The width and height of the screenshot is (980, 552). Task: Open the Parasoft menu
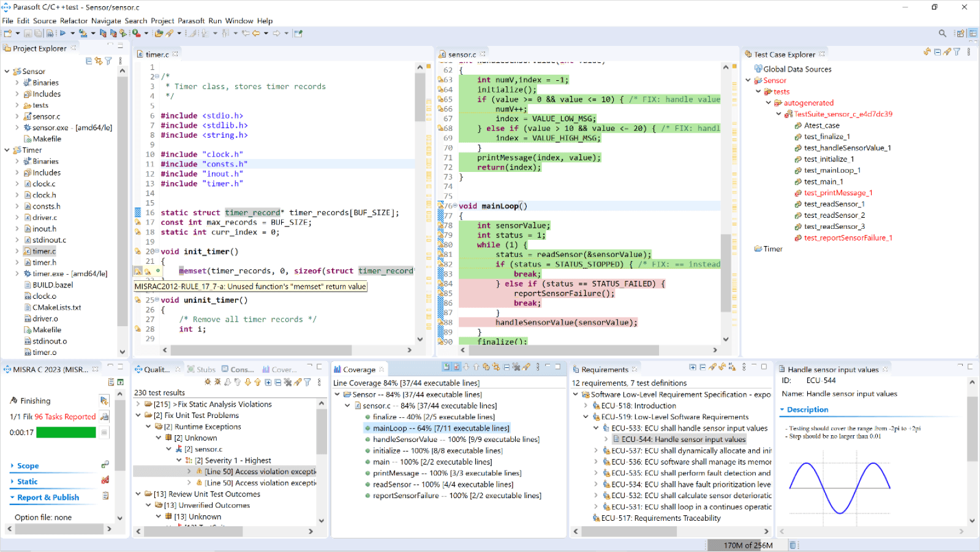coord(190,20)
